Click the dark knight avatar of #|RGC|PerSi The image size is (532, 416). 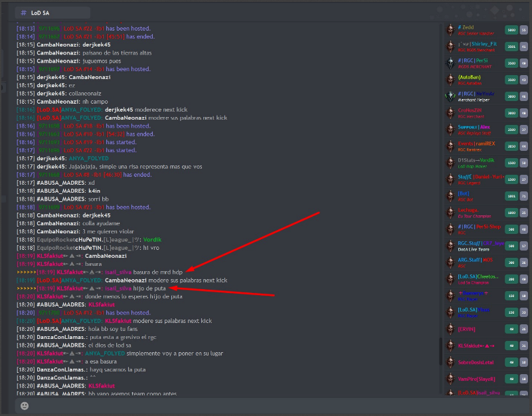point(450,63)
